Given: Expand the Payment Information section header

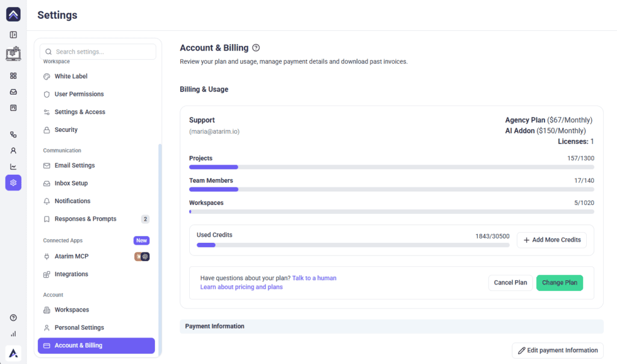Looking at the screenshot, I should [392, 326].
